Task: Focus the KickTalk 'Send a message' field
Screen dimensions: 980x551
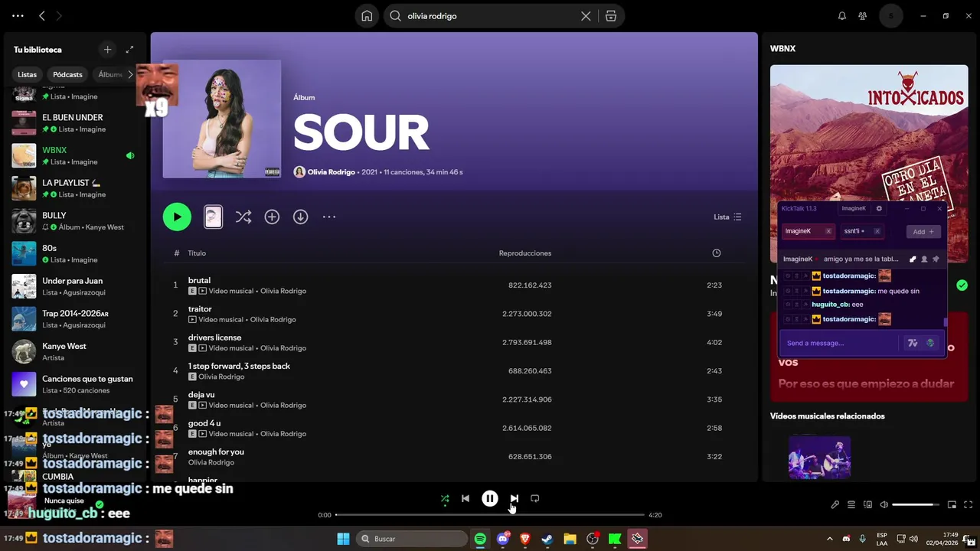Action: tap(838, 343)
